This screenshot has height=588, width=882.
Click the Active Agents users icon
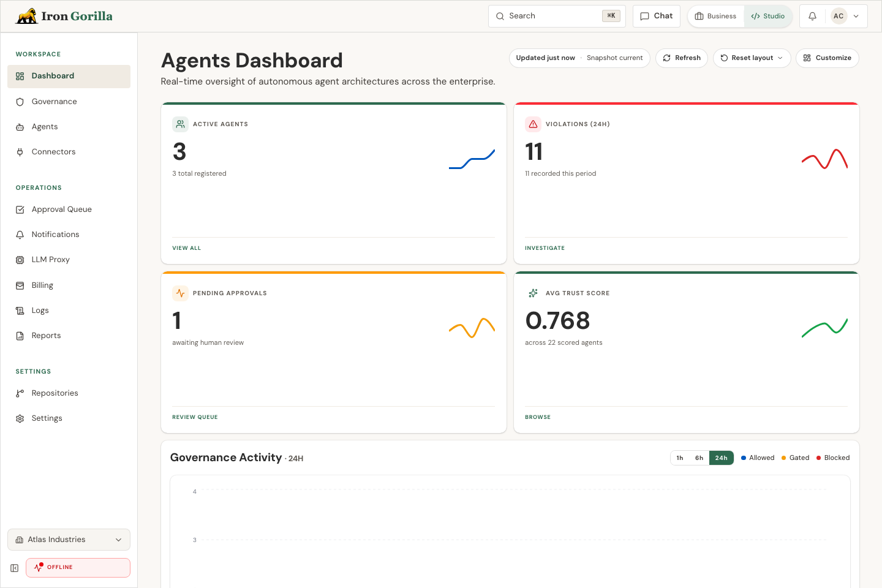click(180, 124)
